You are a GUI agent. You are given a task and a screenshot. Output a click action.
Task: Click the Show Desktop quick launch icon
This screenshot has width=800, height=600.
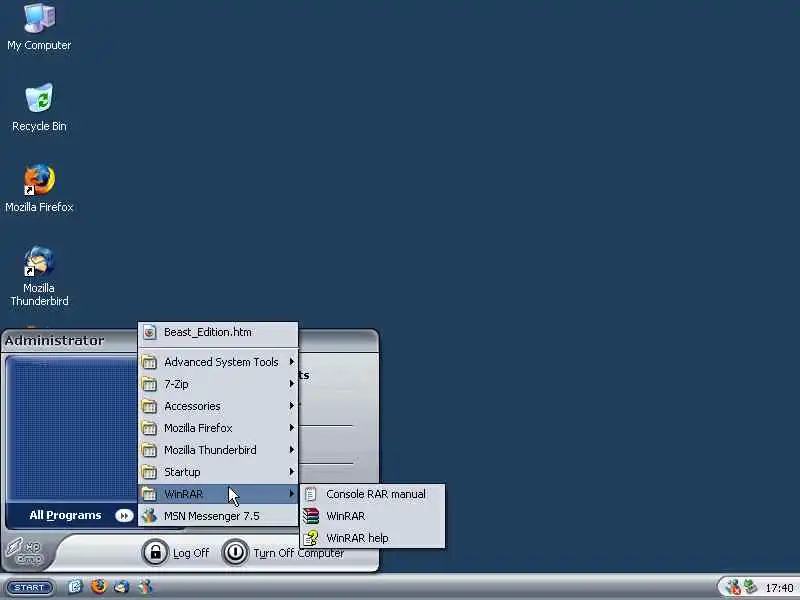[x=75, y=587]
